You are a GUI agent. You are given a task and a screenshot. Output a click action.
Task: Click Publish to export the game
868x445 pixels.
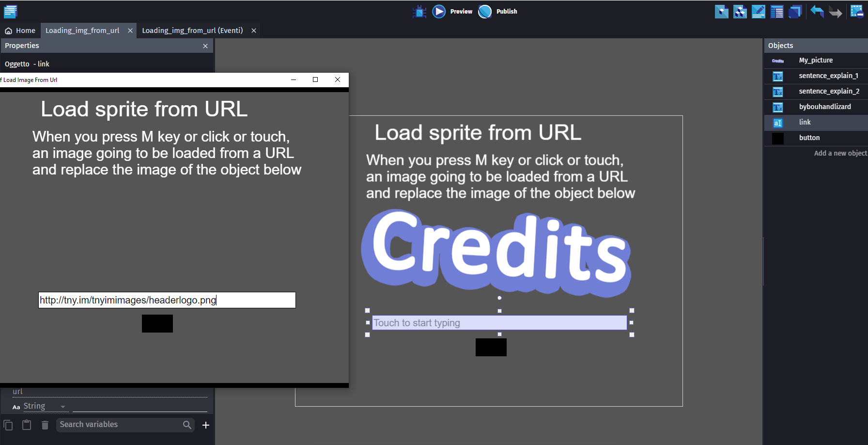[x=498, y=11]
